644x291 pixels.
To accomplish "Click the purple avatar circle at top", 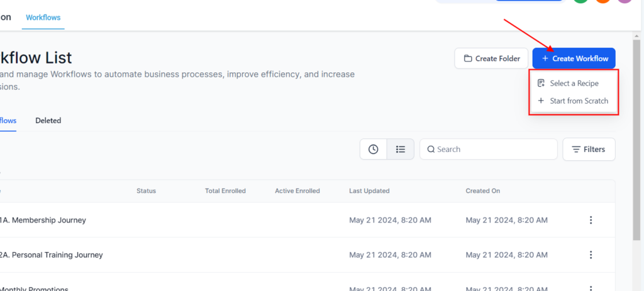I will tap(623, 2).
